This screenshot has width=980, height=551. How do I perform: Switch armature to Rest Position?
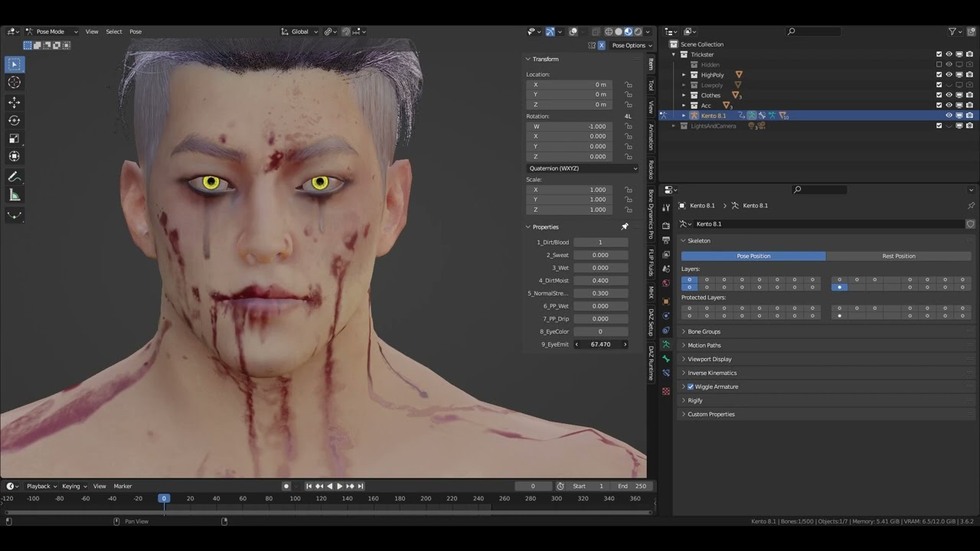[x=899, y=256]
